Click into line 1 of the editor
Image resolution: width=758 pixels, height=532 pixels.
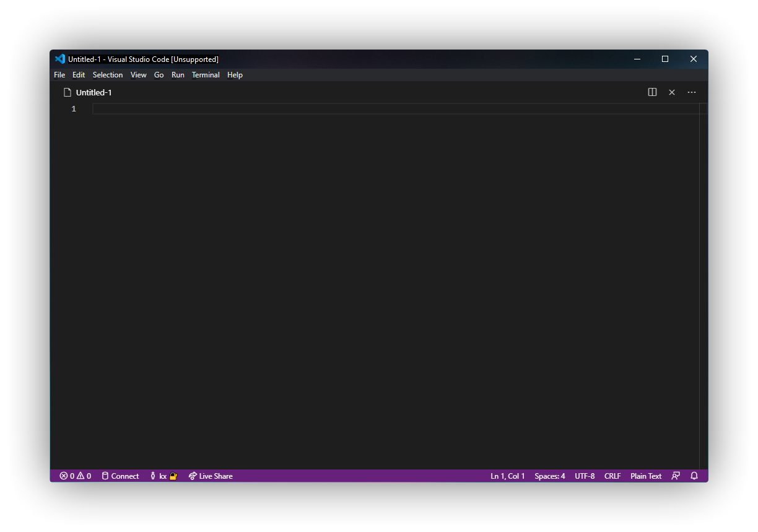(396, 109)
